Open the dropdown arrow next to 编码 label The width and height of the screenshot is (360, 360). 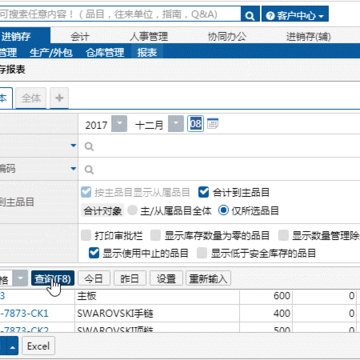click(74, 169)
